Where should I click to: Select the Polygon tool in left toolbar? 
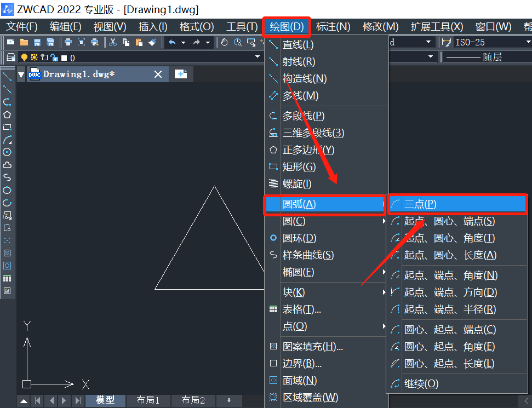point(7,114)
